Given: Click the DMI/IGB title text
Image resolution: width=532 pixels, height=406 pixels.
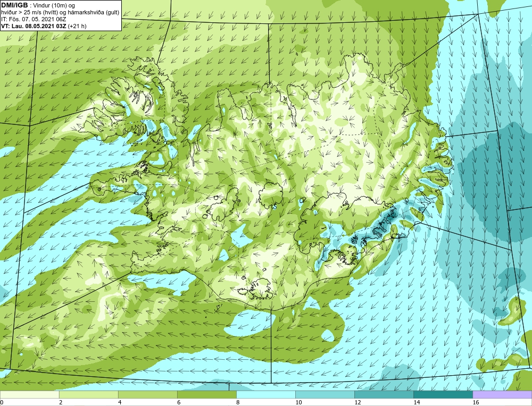Looking at the screenshot, I should [x=14, y=5].
